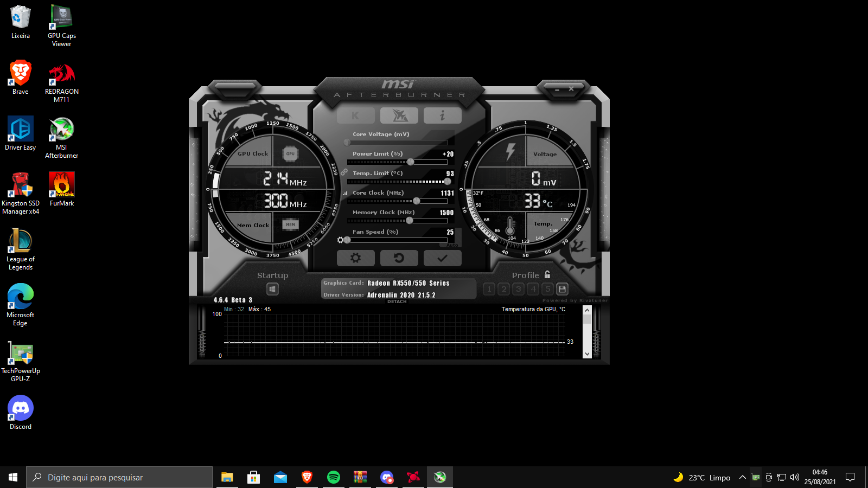Open weather widget 23°C Limpo
Screen dimensions: 868x488
702,477
